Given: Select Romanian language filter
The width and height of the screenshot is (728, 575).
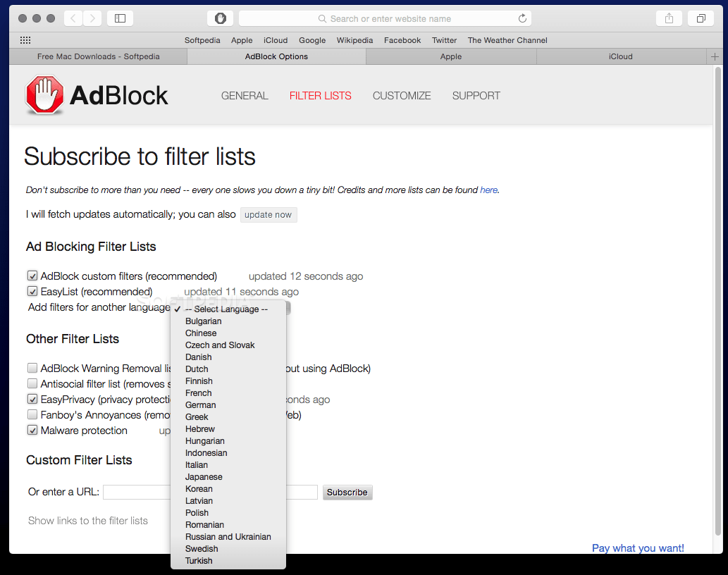Looking at the screenshot, I should pyautogui.click(x=228, y=525).
